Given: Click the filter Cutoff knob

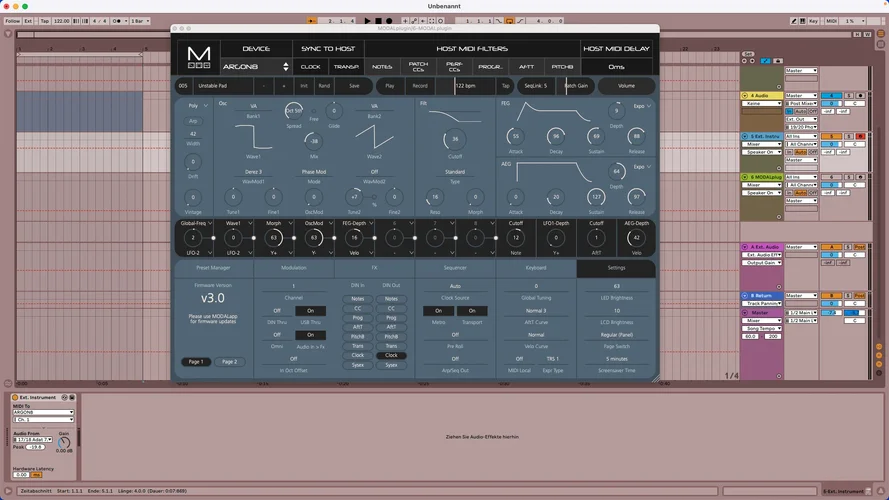Looking at the screenshot, I should [x=455, y=140].
